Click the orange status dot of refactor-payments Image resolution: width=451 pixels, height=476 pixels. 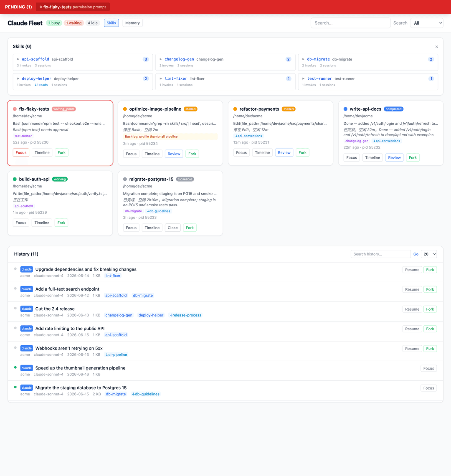click(x=236, y=109)
